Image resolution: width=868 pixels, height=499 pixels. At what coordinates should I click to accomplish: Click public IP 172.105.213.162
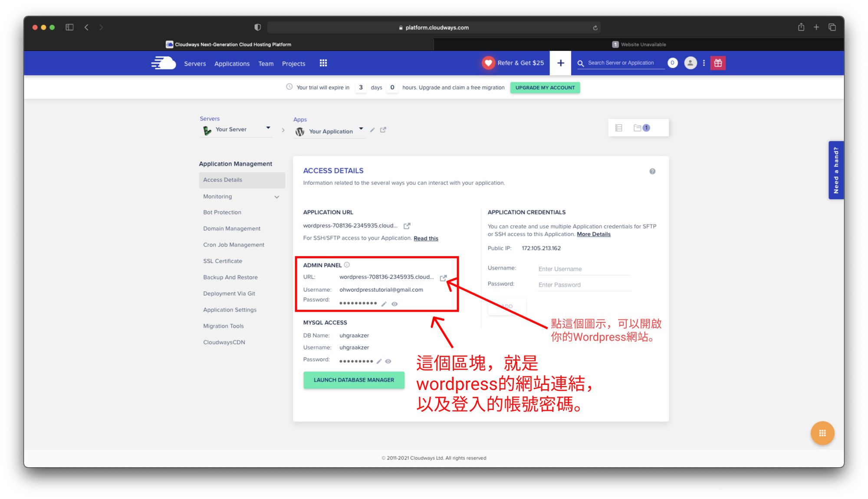[x=541, y=248]
